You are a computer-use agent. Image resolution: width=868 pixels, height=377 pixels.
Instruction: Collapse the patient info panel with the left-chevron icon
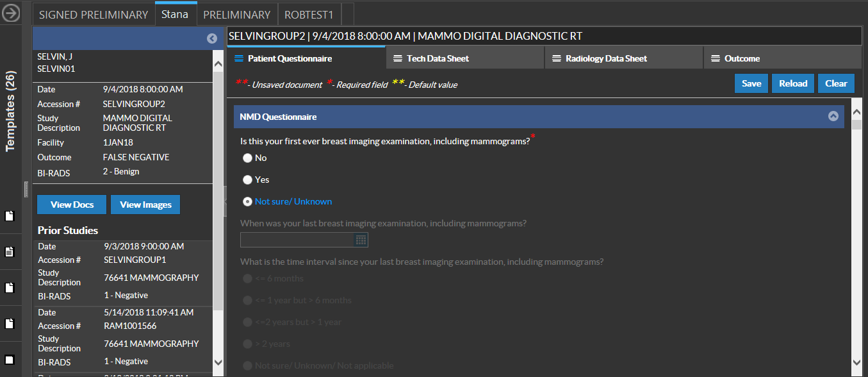(x=212, y=38)
